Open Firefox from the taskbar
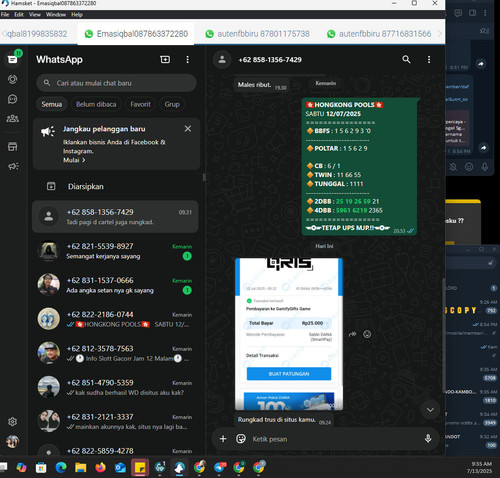Viewport: 500px width, 478px height. tap(100, 467)
